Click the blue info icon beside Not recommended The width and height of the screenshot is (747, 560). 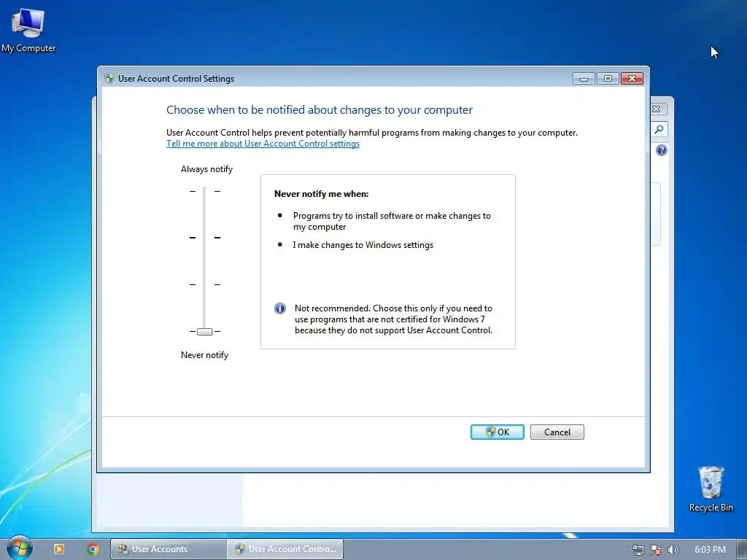[x=280, y=308]
